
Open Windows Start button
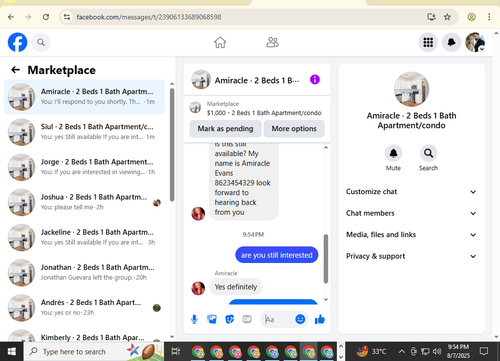click(x=11, y=351)
